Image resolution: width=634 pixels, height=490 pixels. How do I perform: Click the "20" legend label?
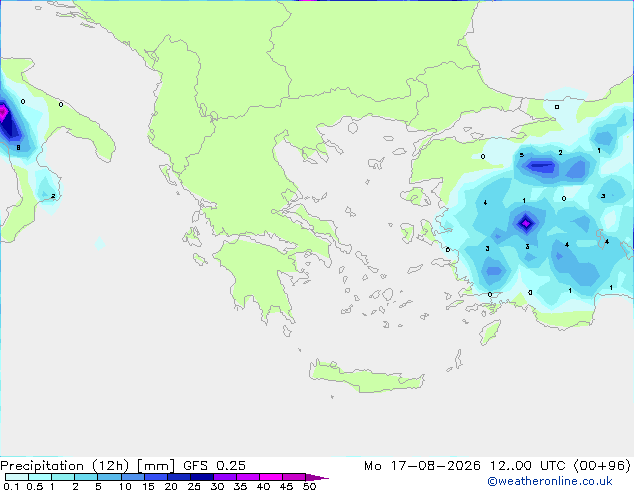pos(171,486)
